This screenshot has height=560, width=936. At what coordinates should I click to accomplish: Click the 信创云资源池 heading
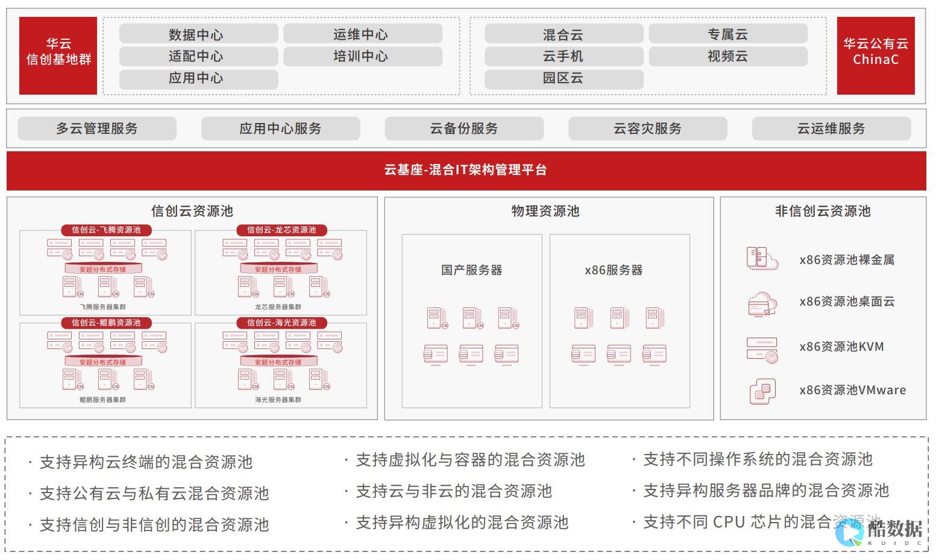pos(192,211)
